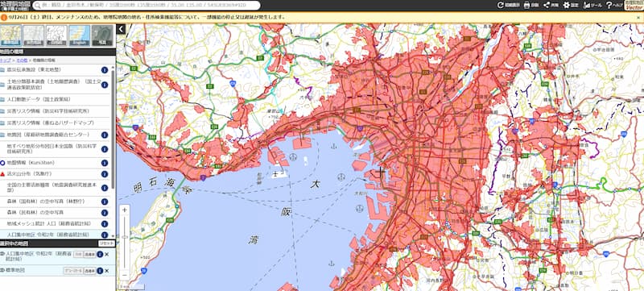This screenshot has height=291, width=644.
Task: Open the 初期表示 reset view button
Action: coord(509,6)
